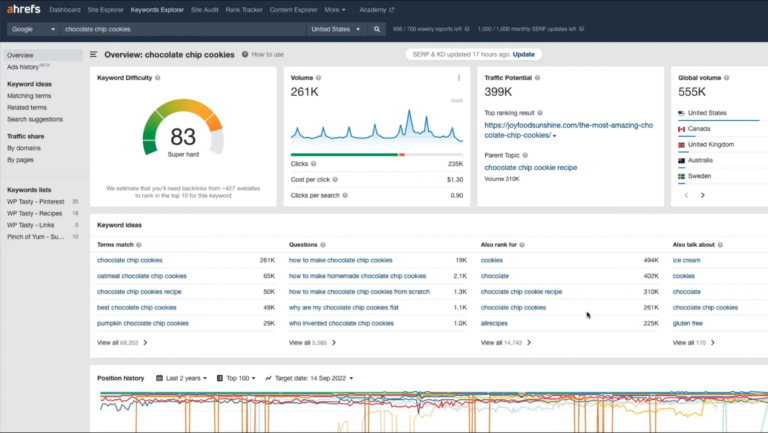Open Traffic share By pages
768x433 pixels.
click(20, 160)
